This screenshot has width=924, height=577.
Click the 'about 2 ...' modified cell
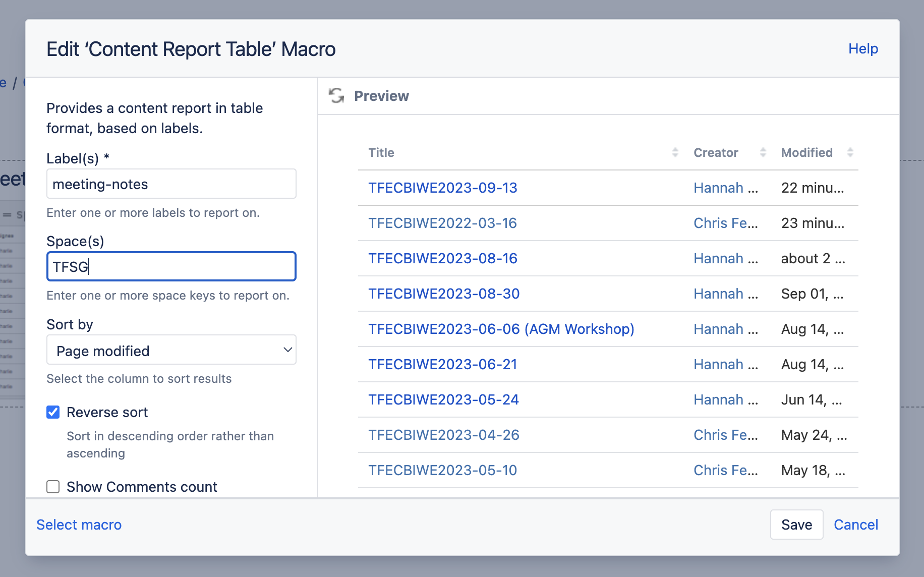[813, 258]
